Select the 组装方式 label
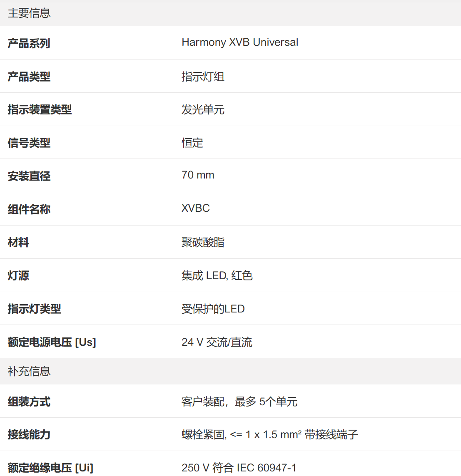 point(29,402)
